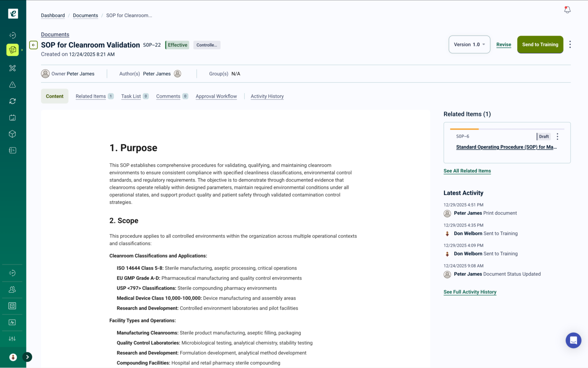Click the back arrow beside document title

tap(34, 45)
